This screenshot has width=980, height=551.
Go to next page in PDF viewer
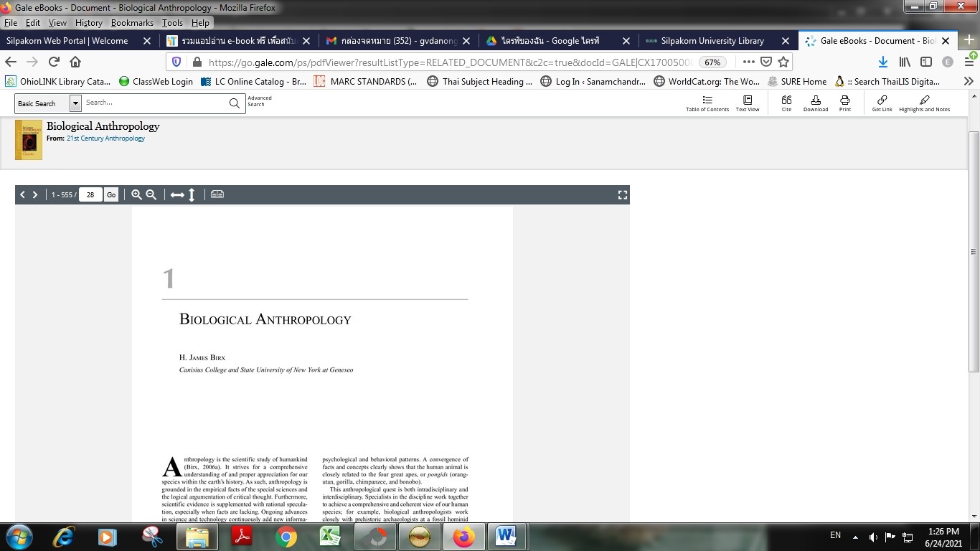click(x=35, y=194)
